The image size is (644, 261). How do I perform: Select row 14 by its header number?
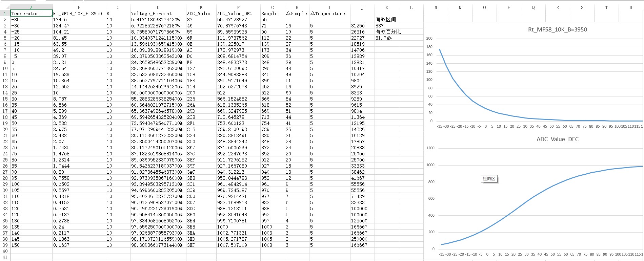[x=5, y=93]
